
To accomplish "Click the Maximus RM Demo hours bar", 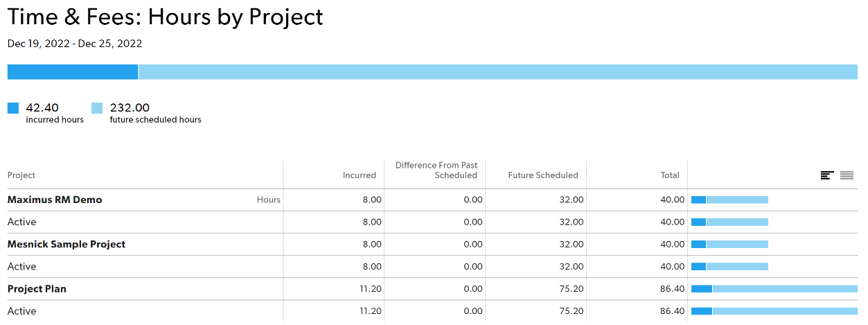I will pos(729,200).
